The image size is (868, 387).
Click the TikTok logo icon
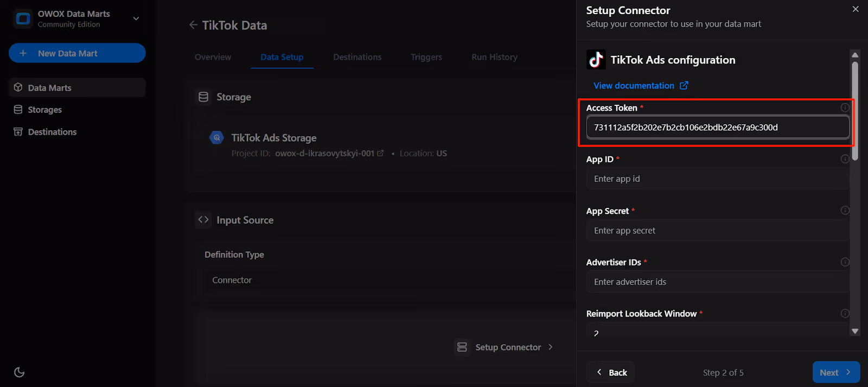point(596,60)
